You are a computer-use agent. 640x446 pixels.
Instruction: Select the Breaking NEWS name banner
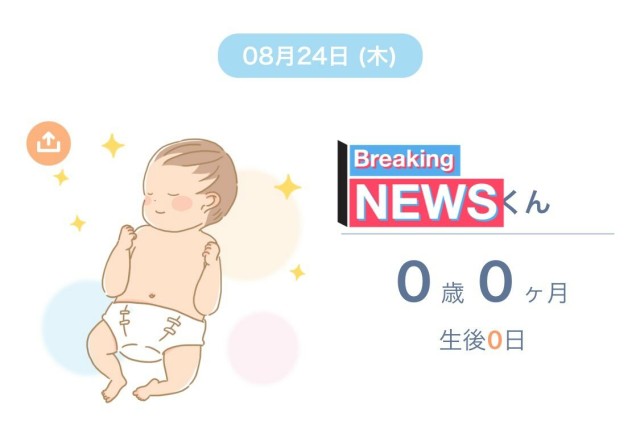pyautogui.click(x=420, y=184)
